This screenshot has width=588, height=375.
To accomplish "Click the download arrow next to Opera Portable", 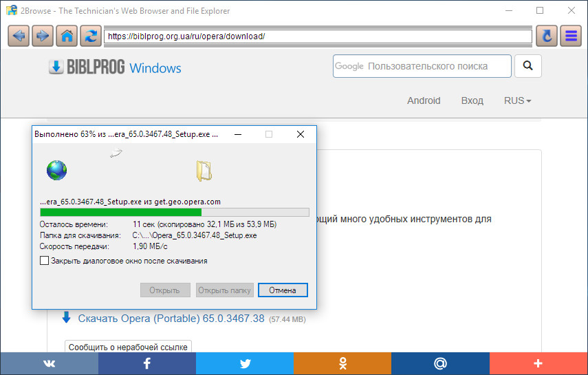I will pyautogui.click(x=67, y=317).
